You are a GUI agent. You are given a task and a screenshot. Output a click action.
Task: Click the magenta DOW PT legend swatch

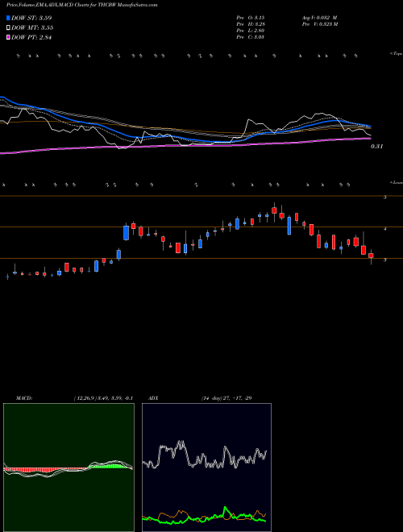(8, 38)
